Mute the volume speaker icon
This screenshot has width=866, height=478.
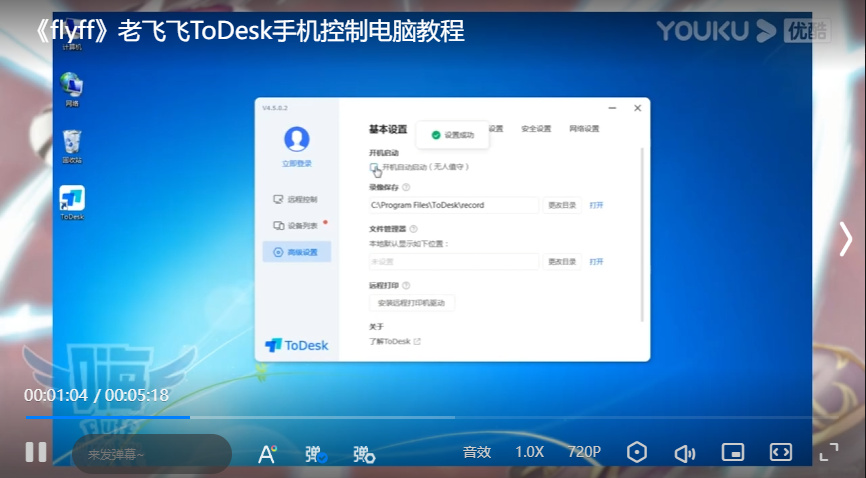click(x=685, y=453)
